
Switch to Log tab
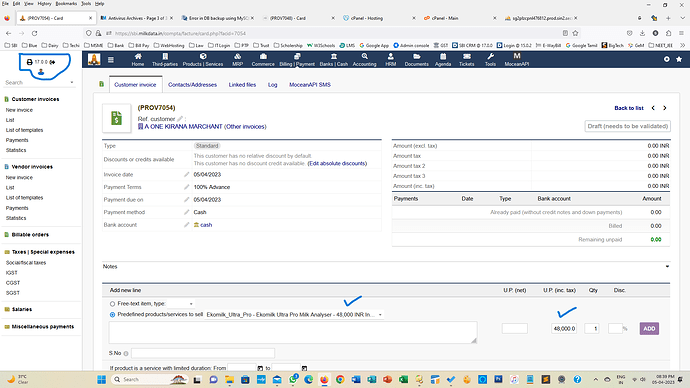pos(272,84)
